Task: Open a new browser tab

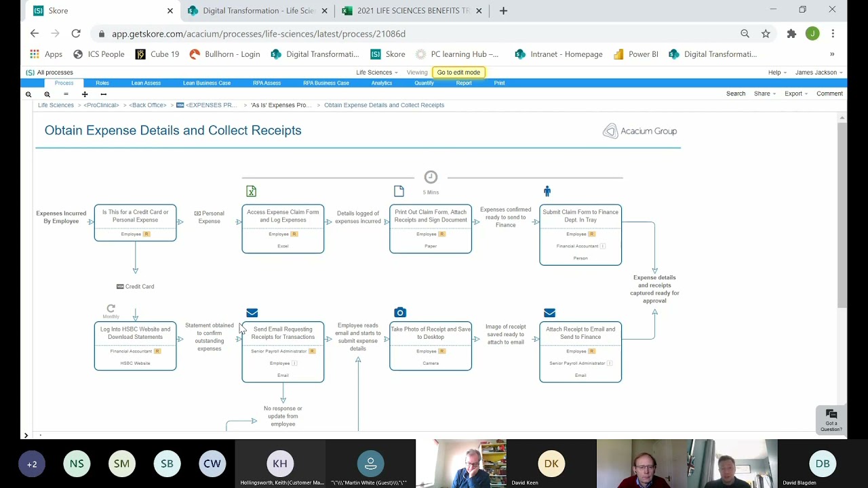Action: coord(503,11)
